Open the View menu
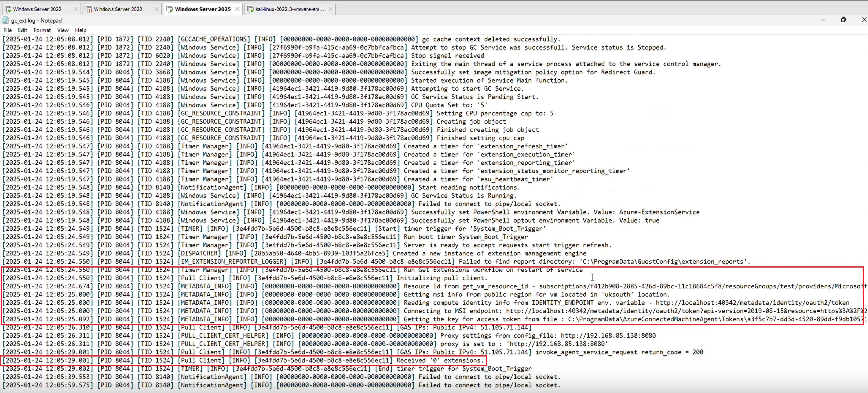Image resolution: width=868 pixels, height=393 pixels. (63, 30)
